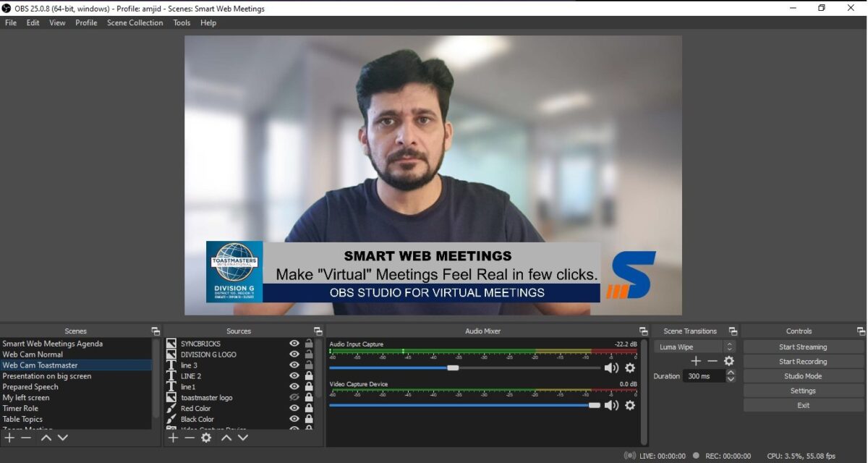Toggle visibility of line 3 source

click(294, 365)
